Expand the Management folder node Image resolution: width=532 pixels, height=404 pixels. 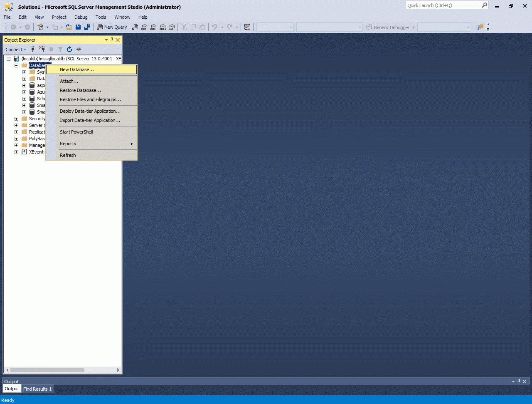tap(17, 145)
